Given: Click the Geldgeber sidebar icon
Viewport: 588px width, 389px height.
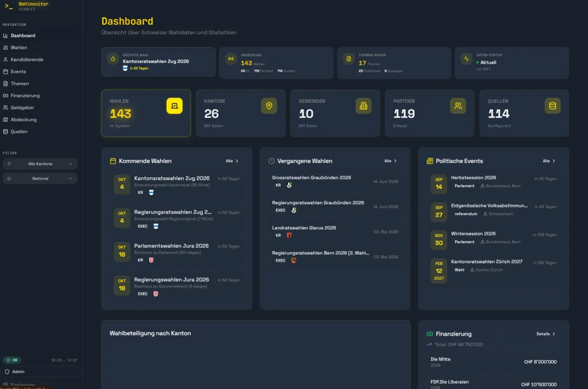Looking at the screenshot, I should click(x=5, y=108).
